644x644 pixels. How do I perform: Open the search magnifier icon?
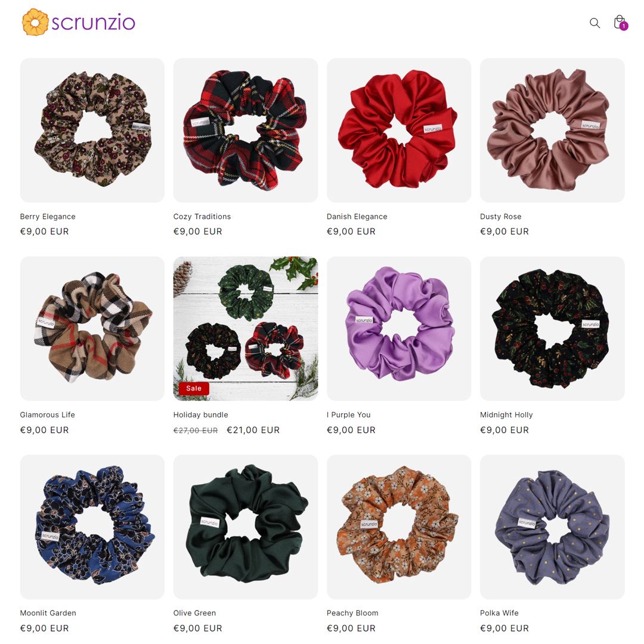[x=595, y=23]
